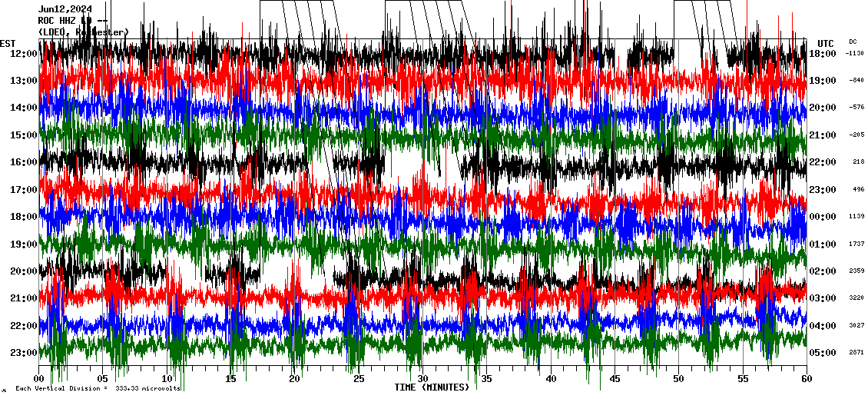
Task: Click the 218 DC offset value
Action: (858, 162)
